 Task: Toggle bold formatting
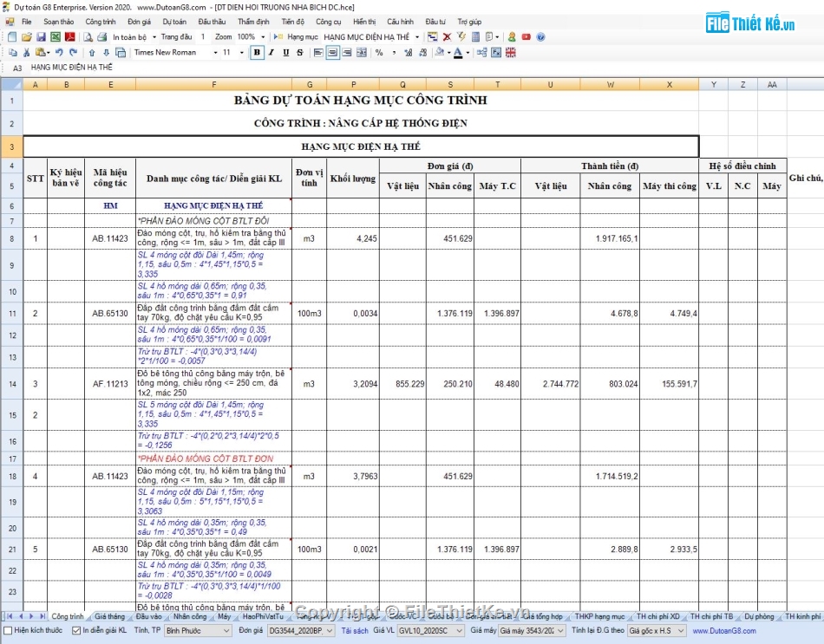point(257,53)
